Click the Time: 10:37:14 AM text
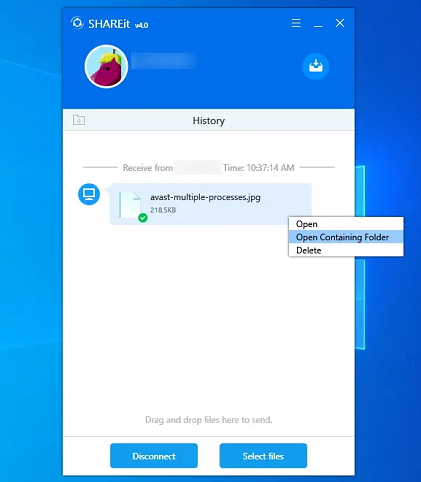 pyautogui.click(x=259, y=168)
